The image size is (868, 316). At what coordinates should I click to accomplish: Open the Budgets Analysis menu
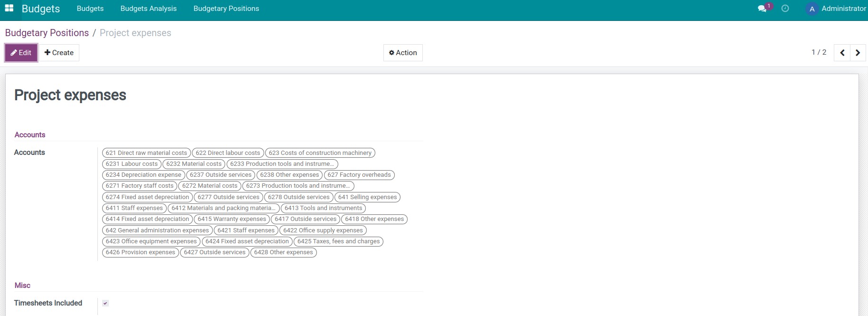coord(148,9)
